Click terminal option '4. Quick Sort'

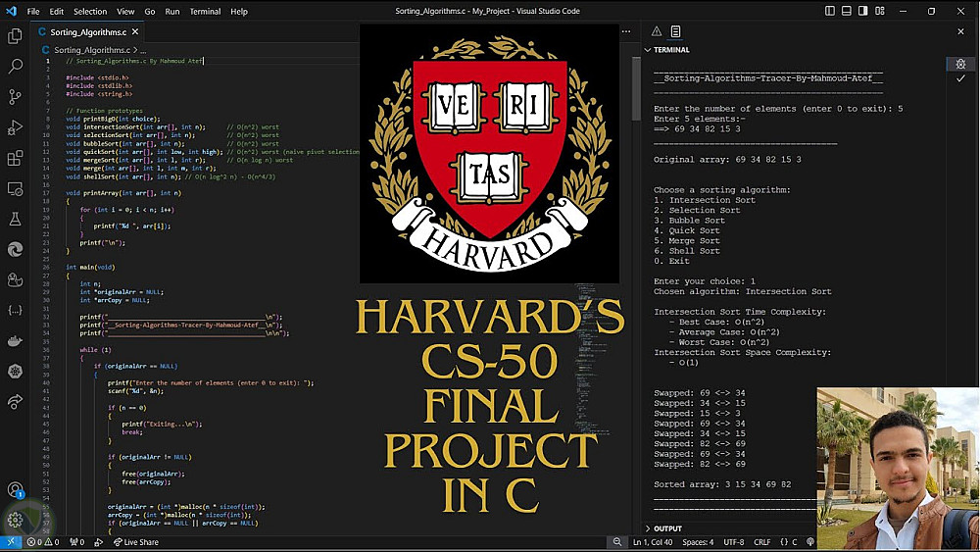[686, 230]
